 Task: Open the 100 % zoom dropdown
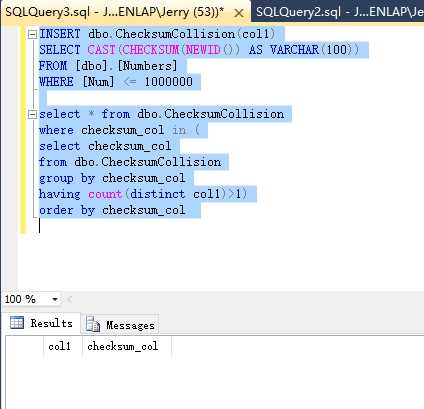pyautogui.click(x=55, y=299)
